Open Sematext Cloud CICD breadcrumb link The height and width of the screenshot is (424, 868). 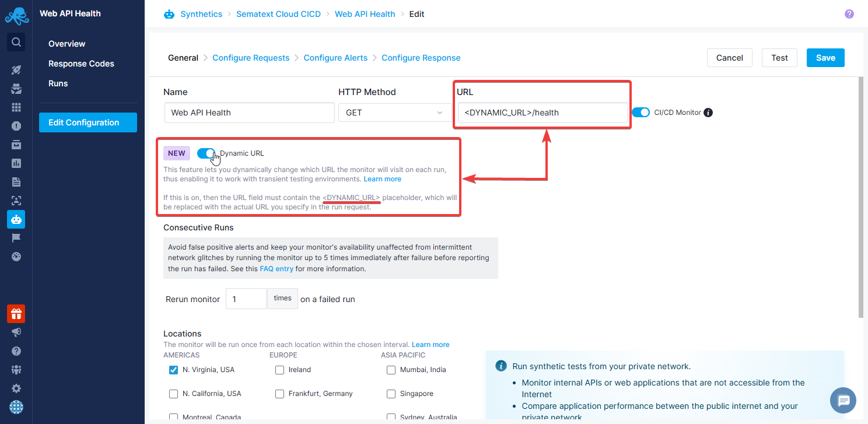click(278, 14)
